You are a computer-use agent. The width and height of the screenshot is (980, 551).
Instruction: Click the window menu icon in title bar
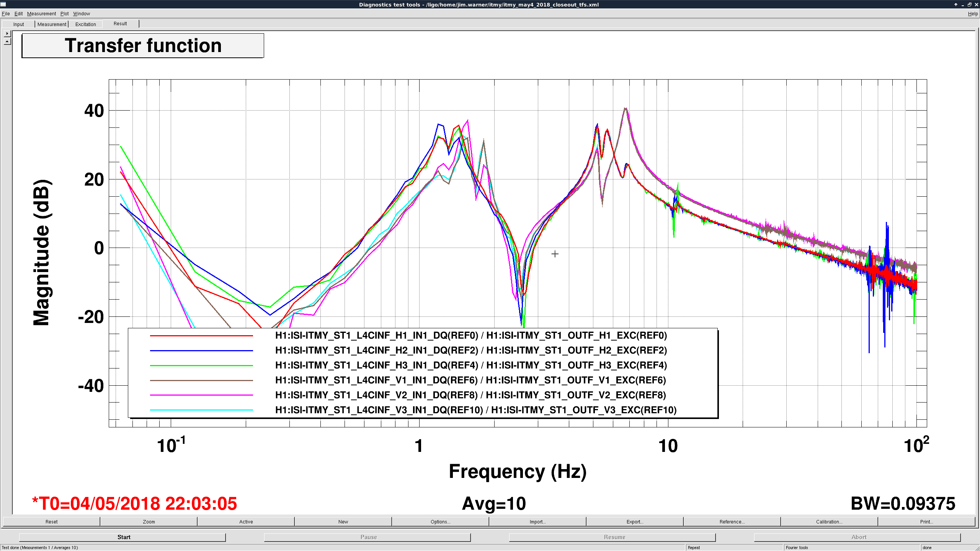[3, 4]
